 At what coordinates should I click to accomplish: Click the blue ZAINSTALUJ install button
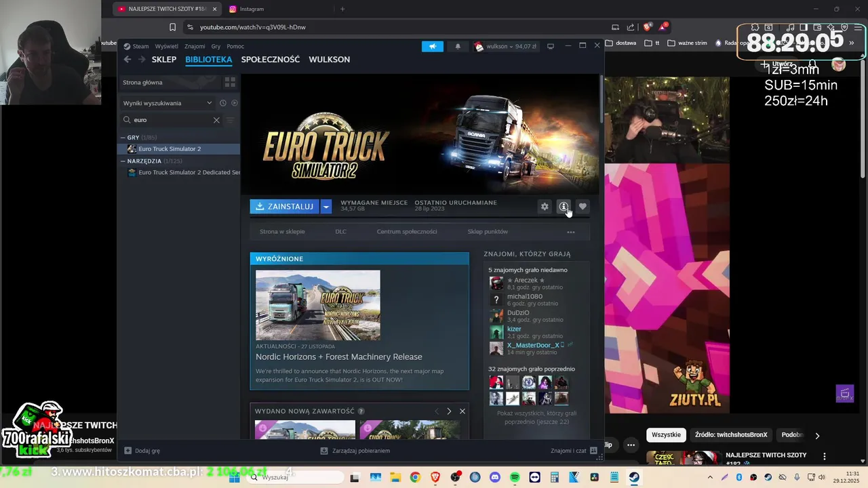click(285, 207)
